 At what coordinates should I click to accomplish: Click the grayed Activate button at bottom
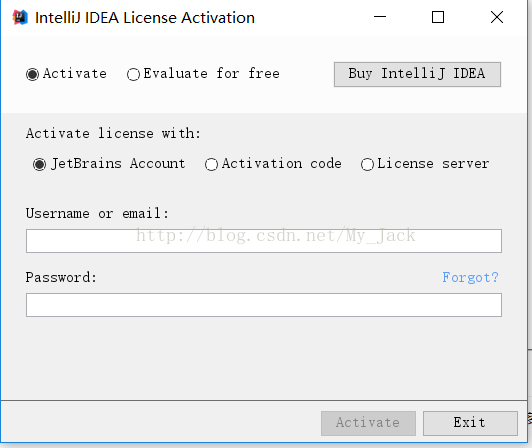368,423
